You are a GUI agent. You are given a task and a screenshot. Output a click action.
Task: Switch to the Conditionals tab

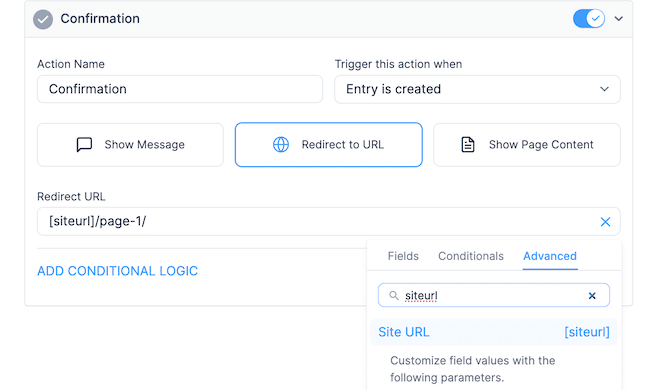(x=471, y=256)
